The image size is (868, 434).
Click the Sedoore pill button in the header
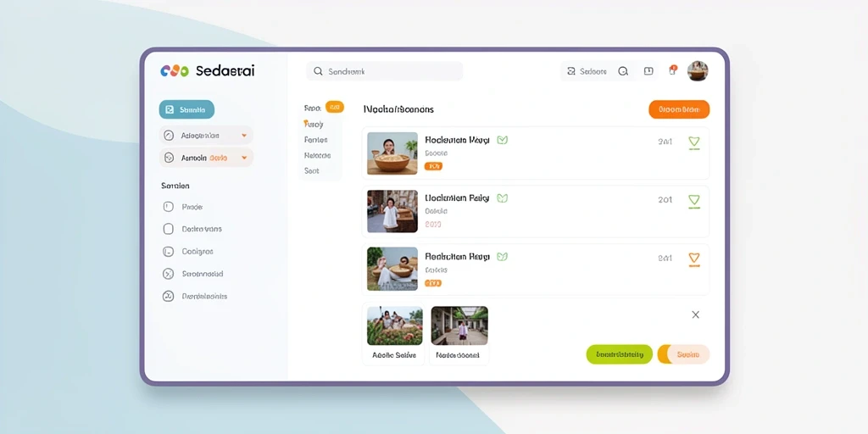pos(587,71)
